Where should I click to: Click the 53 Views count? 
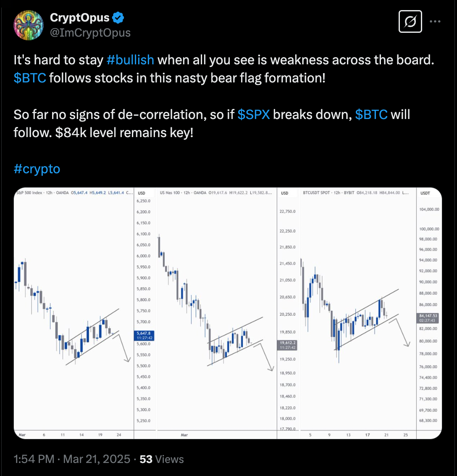point(162,459)
